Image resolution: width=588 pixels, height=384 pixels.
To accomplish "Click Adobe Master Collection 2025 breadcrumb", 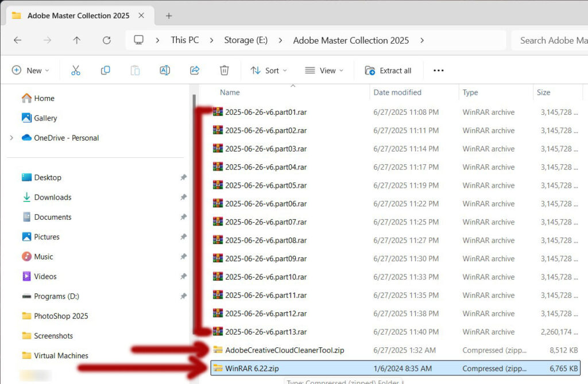I will [351, 40].
